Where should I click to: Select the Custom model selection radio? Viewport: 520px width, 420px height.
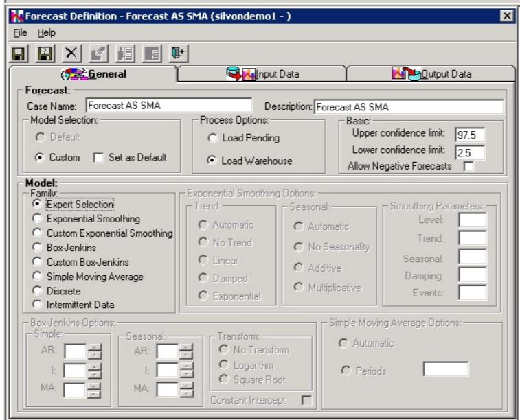[x=40, y=157]
